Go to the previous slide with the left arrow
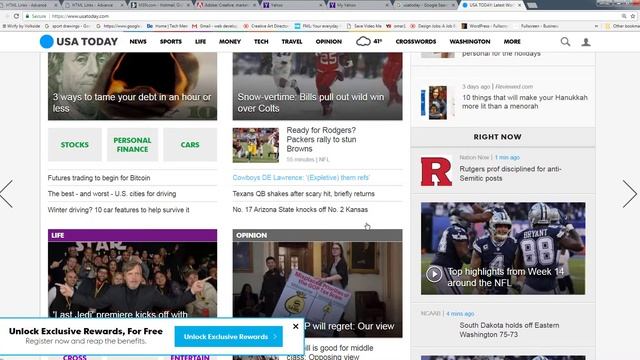Viewport: 640px width, 360px height. pyautogui.click(x=7, y=194)
